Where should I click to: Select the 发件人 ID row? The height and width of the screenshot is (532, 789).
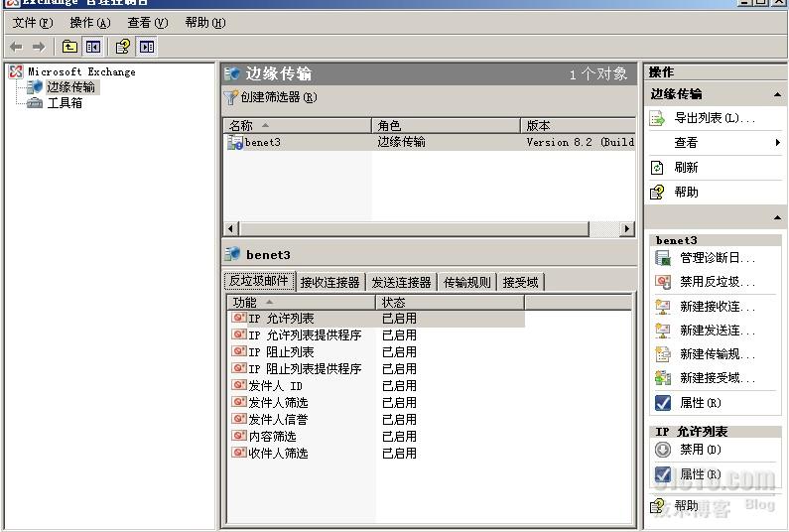(x=376, y=385)
